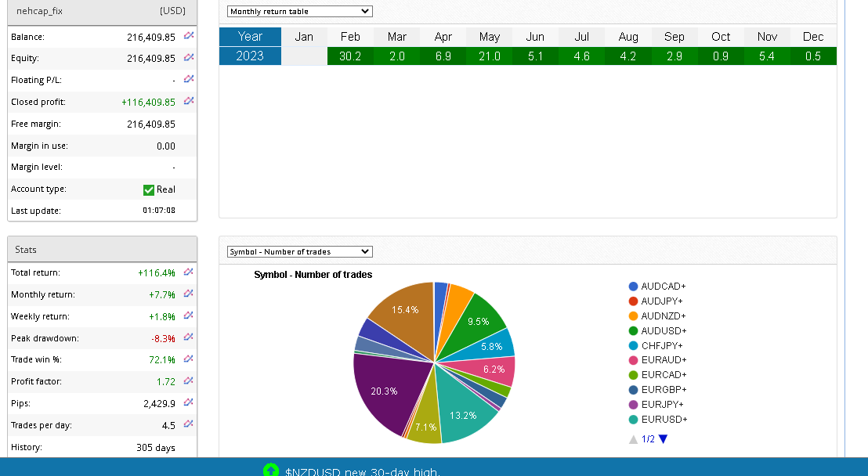Click the chart icon next to Peak drawdown
Viewport: 868px width, 476px height.
(x=188, y=337)
